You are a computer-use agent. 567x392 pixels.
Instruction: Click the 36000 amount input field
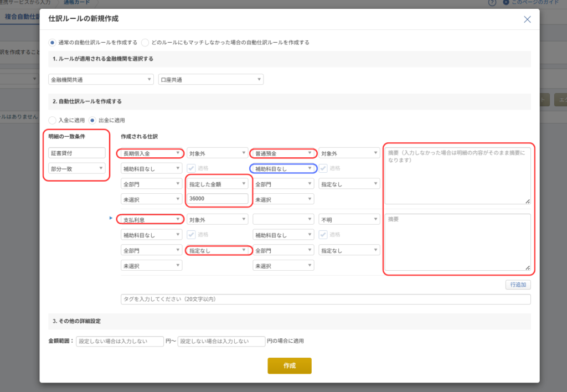pos(217,199)
